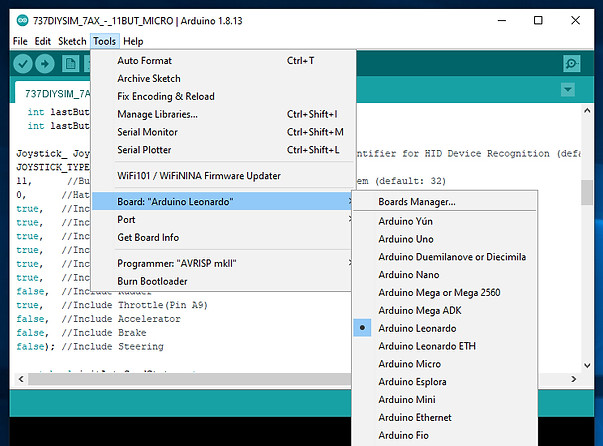
Task: Close the Tools menu
Action: click(105, 41)
